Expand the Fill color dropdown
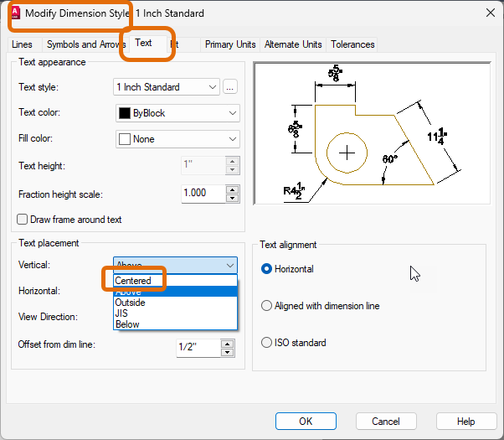Viewport: 504px width, 440px height. (x=177, y=139)
